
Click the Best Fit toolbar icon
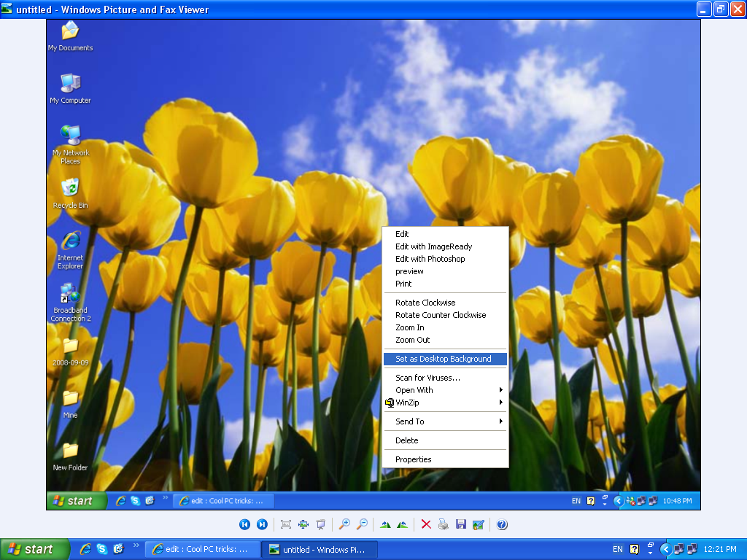[286, 524]
